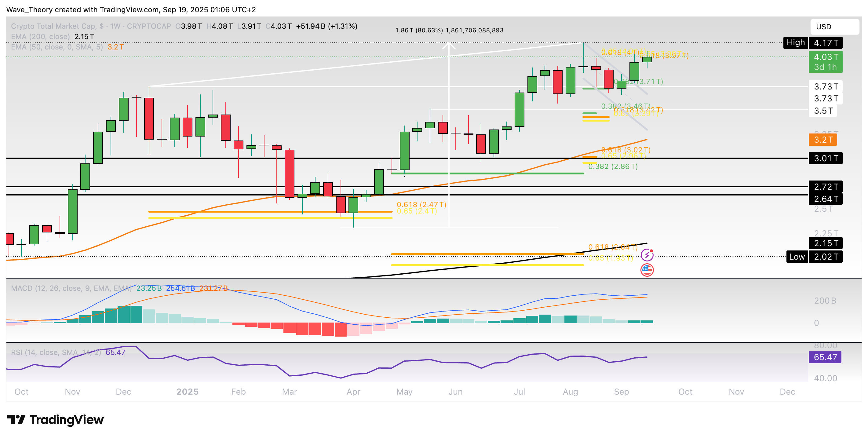The height and width of the screenshot is (438, 868).
Task: Select the RSI (14, close, SMA) indicator legend
Action: [x=56, y=352]
